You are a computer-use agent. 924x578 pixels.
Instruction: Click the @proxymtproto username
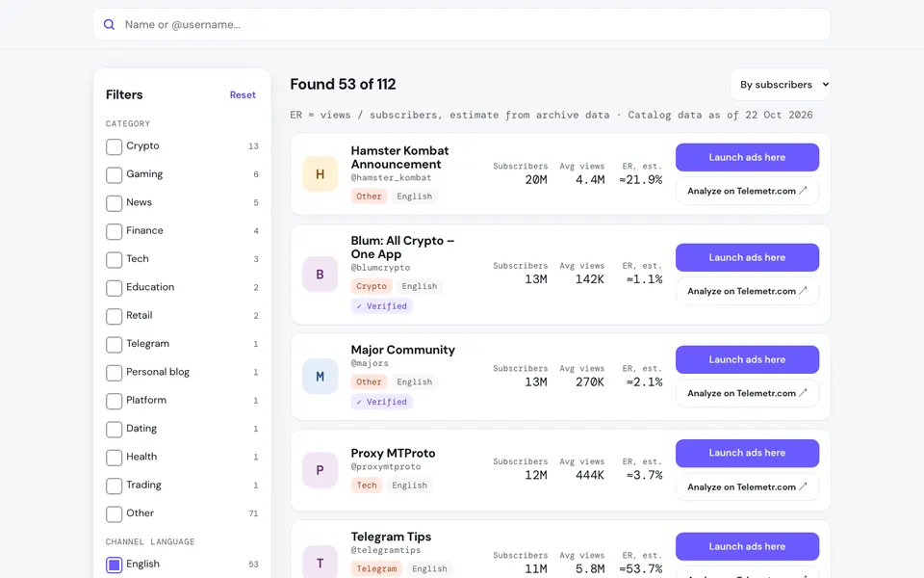[x=386, y=466]
